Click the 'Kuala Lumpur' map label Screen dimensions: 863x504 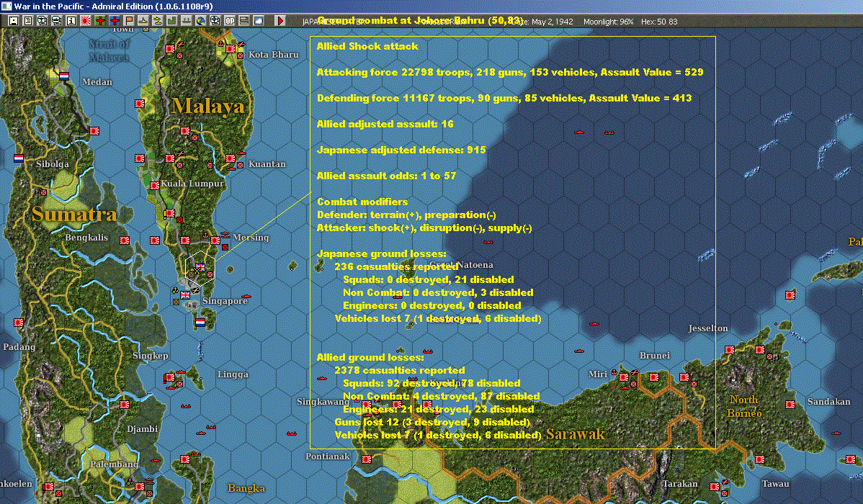click(192, 183)
